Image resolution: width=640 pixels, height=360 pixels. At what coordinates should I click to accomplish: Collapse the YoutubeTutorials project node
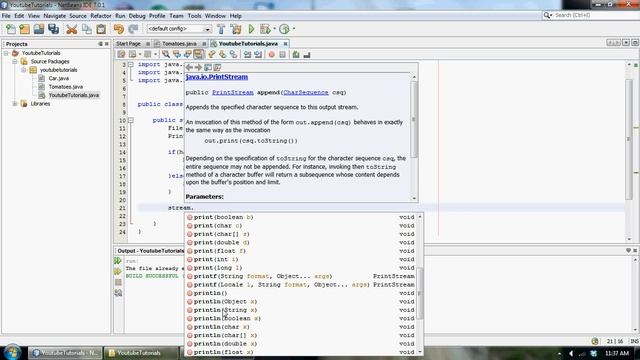click(6, 53)
